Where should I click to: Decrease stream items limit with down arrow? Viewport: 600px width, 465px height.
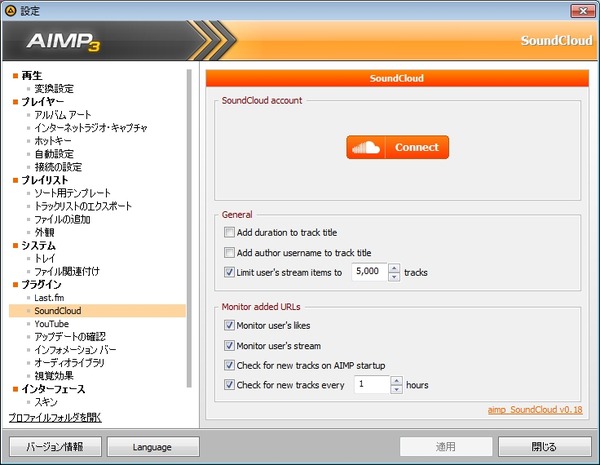point(394,277)
